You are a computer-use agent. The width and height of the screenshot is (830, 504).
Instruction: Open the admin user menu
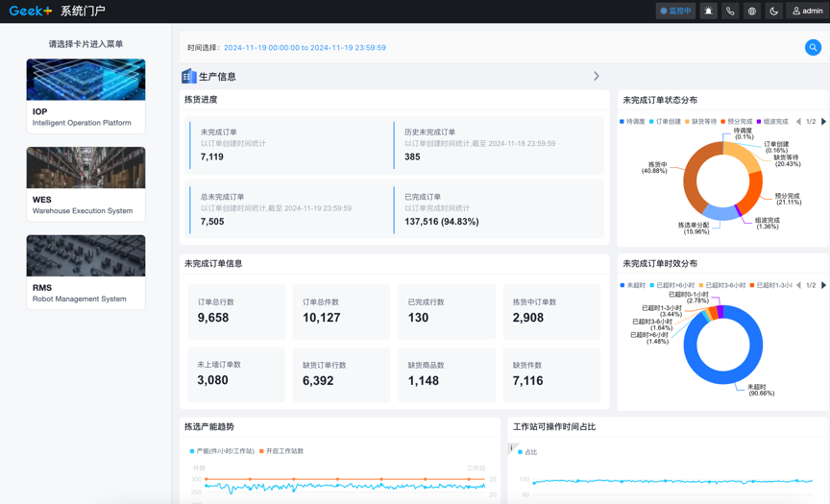point(807,12)
